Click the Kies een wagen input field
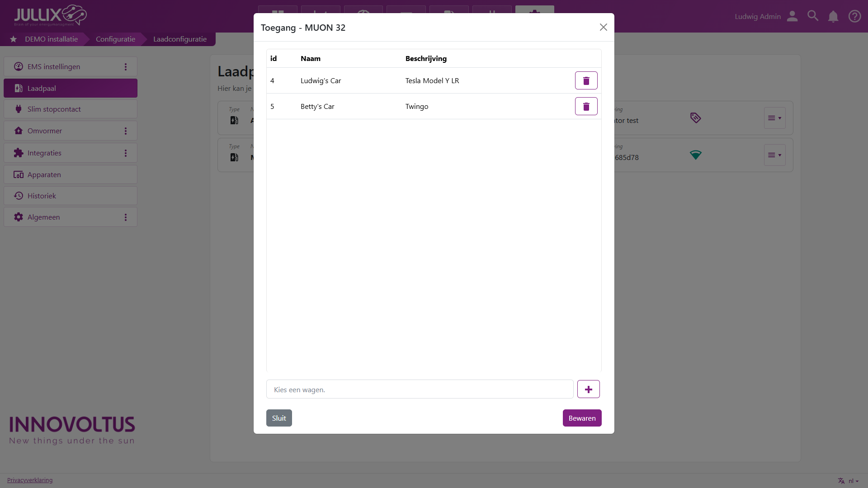The height and width of the screenshot is (488, 868). (x=420, y=389)
